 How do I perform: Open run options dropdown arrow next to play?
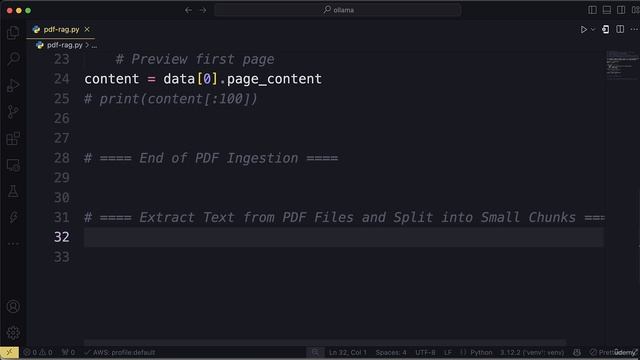593,29
